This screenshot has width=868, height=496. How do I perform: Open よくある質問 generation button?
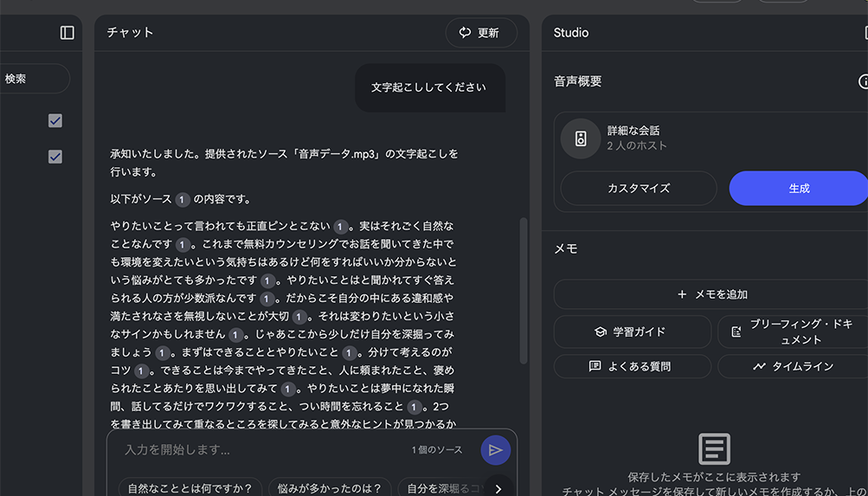[633, 366]
